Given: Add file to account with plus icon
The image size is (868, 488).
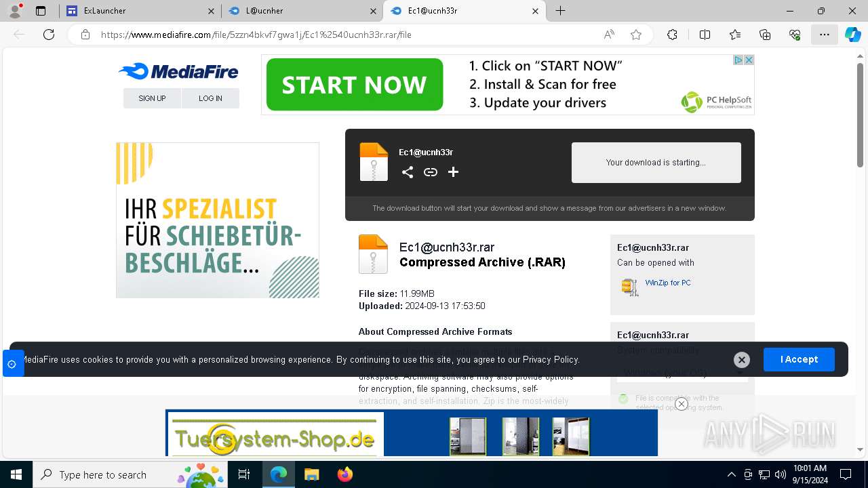Looking at the screenshot, I should [x=454, y=172].
